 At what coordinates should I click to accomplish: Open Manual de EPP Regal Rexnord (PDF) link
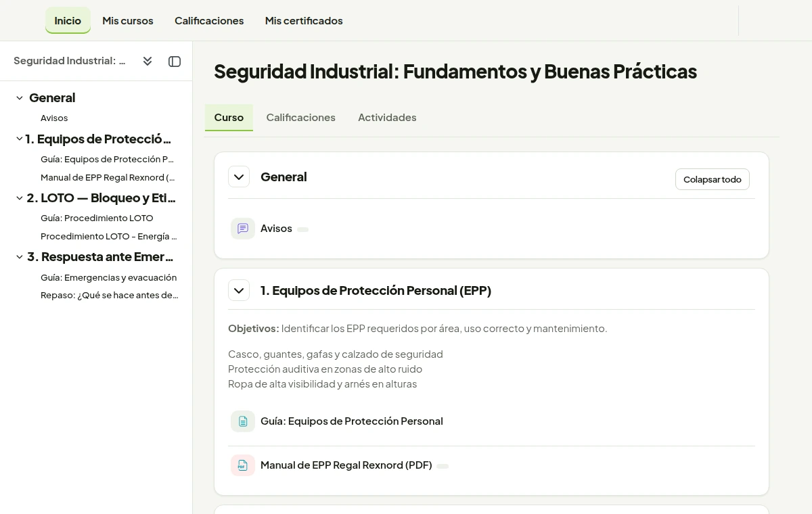346,465
